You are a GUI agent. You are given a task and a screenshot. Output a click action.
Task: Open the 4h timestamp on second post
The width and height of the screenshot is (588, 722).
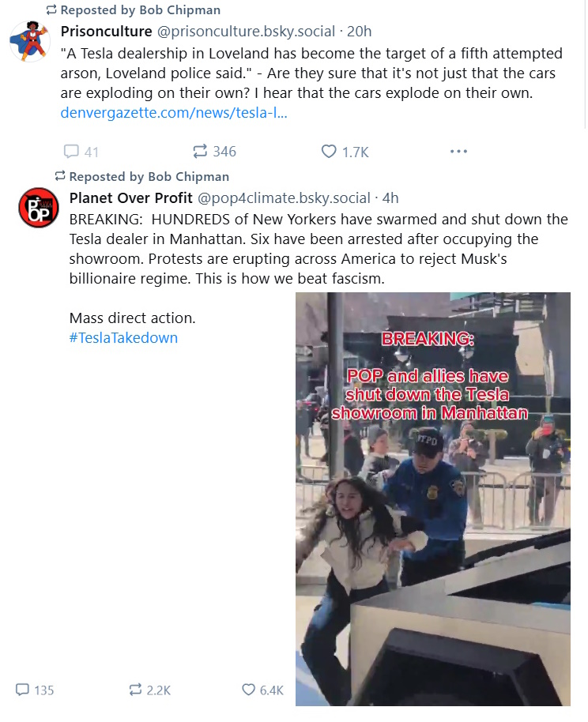(390, 198)
